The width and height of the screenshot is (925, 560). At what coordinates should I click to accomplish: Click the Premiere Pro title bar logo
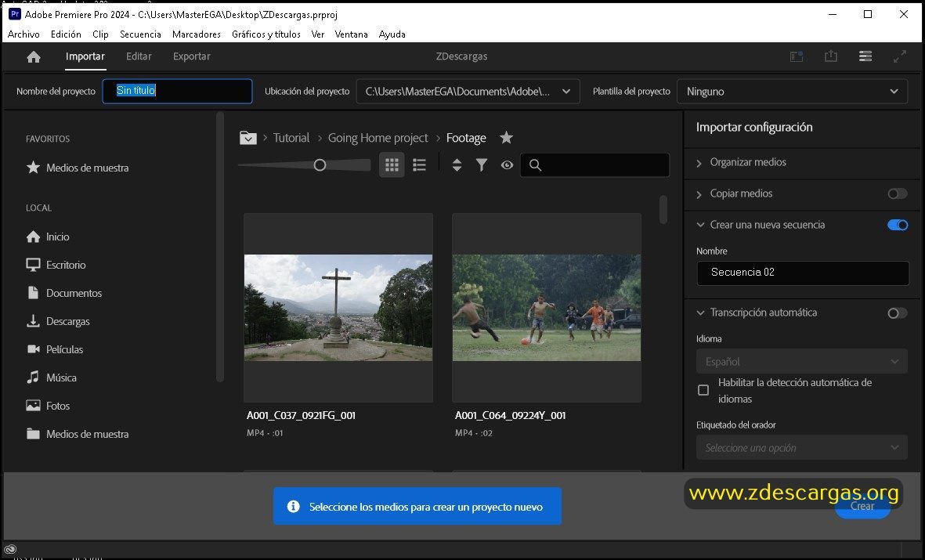click(x=14, y=14)
